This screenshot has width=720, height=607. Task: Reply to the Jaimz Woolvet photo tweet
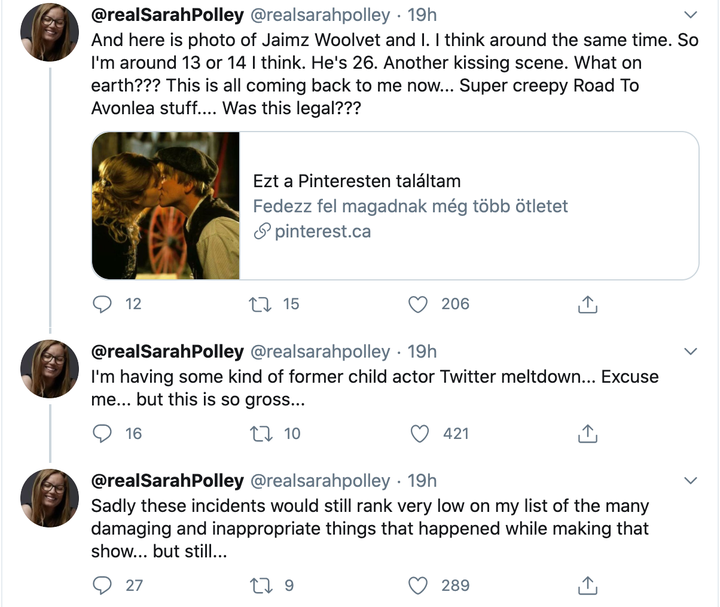click(x=102, y=304)
